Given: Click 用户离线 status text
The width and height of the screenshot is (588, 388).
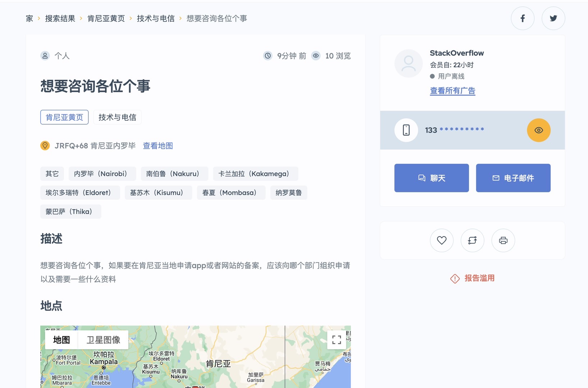Looking at the screenshot, I should 451,76.
